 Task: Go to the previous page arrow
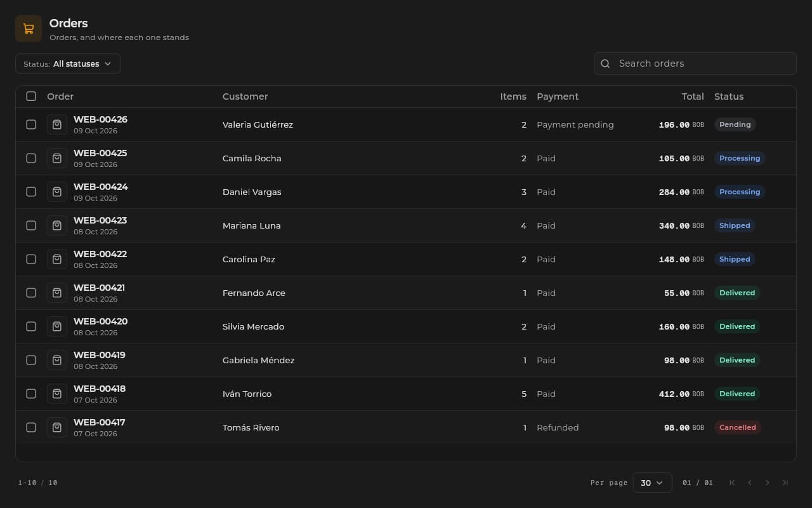[x=750, y=483]
